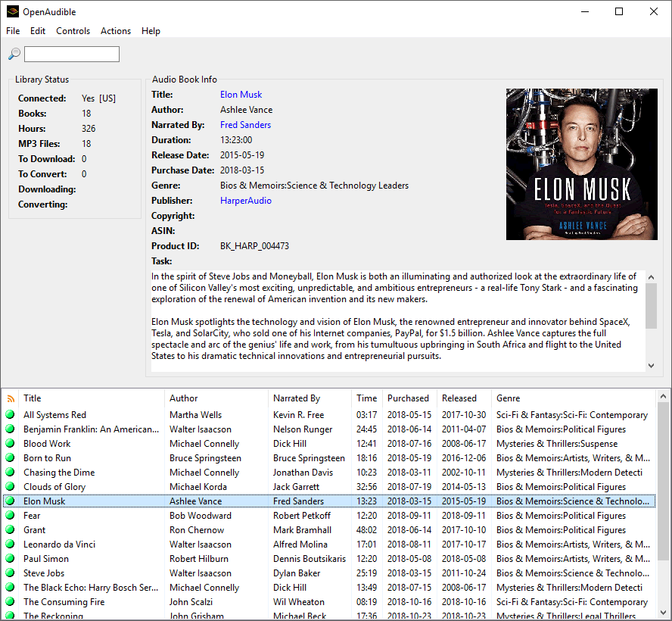This screenshot has width=672, height=621.
Task: Click the down arrow on the description scrollbar
Action: click(651, 364)
